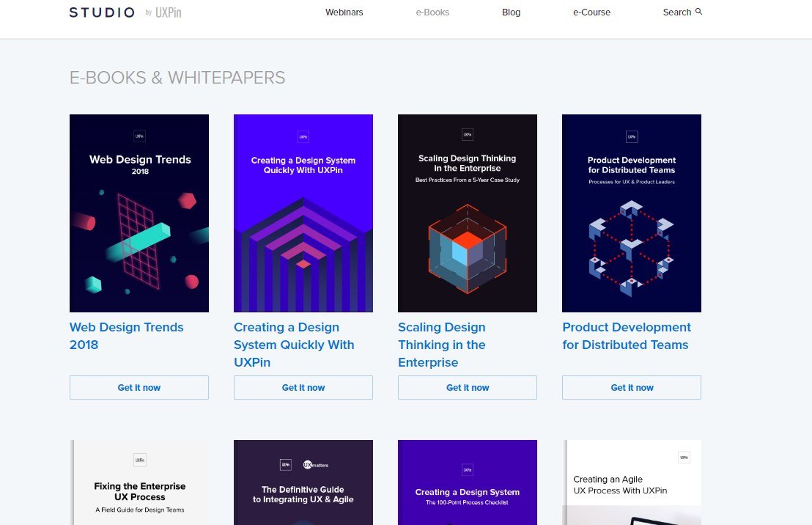This screenshot has height=525, width=812.
Task: Click Creating an Agile UX Process cover
Action: pos(632,482)
